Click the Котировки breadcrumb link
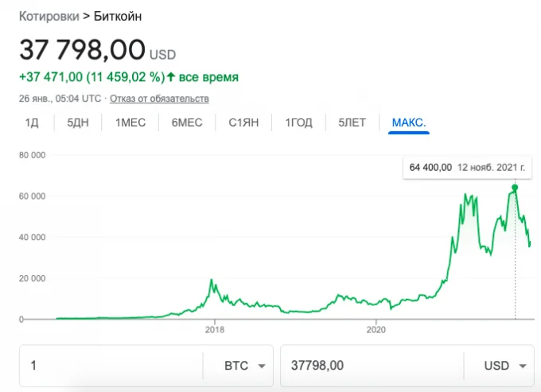Screen dimensions: 541x392 [x=49, y=16]
